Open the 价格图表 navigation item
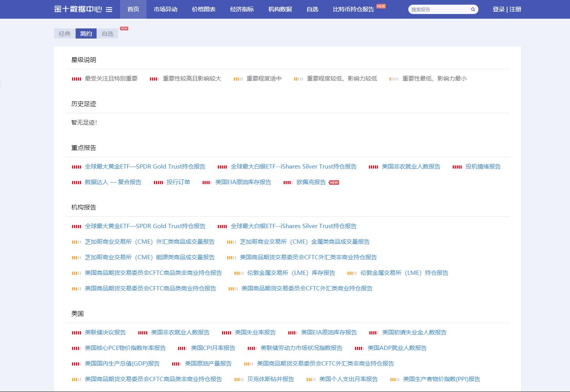This screenshot has height=392, width=570. click(204, 9)
